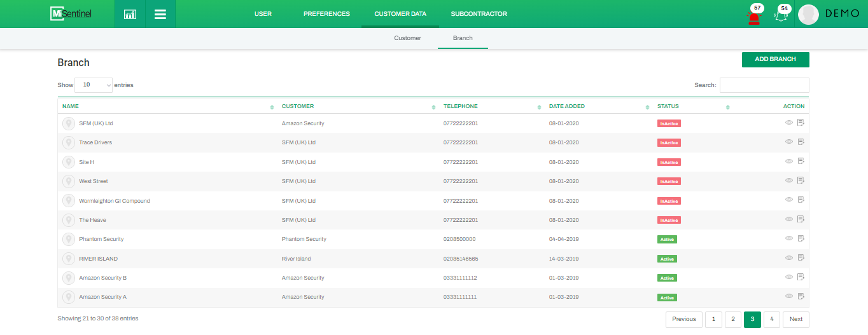The height and width of the screenshot is (335, 868).
Task: Click the red alarm siren icon
Action: click(754, 17)
